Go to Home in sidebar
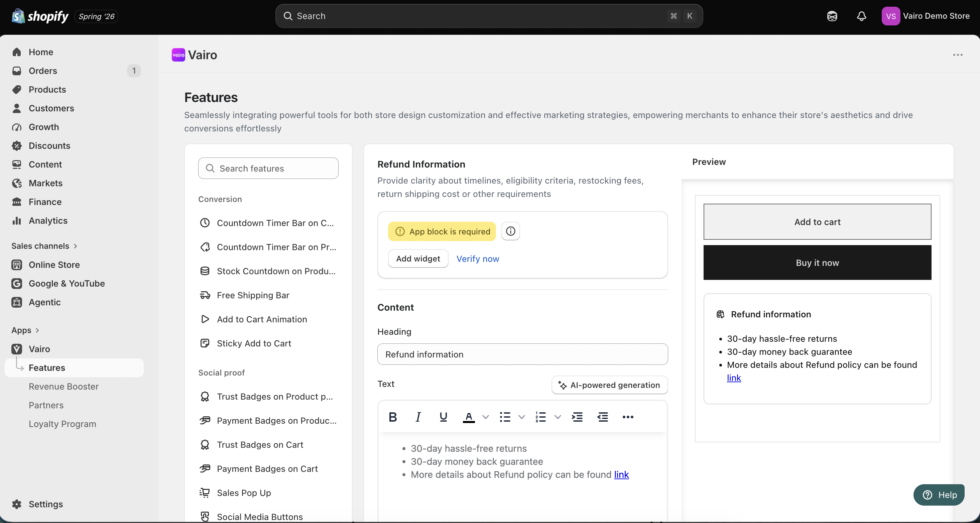Screen dimensions: 980x523 (74, 52)
